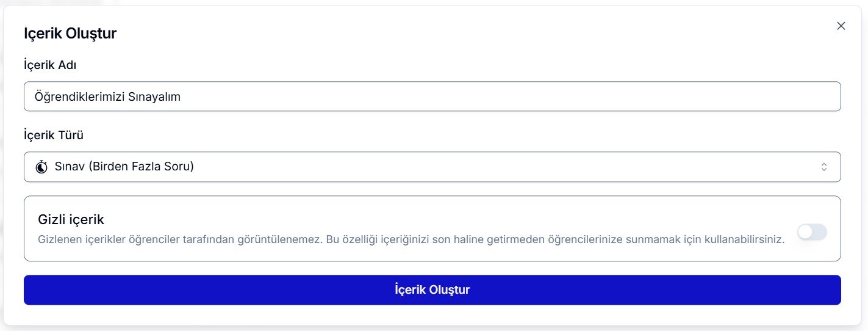Click the word Sınav in the type selector
868x331 pixels.
(70, 166)
